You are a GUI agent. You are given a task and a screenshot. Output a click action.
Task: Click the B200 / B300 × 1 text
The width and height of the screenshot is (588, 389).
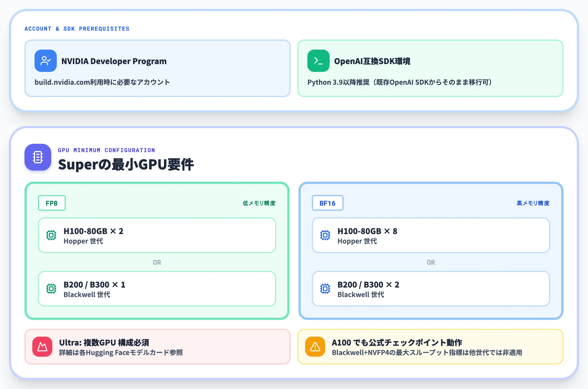click(x=94, y=285)
